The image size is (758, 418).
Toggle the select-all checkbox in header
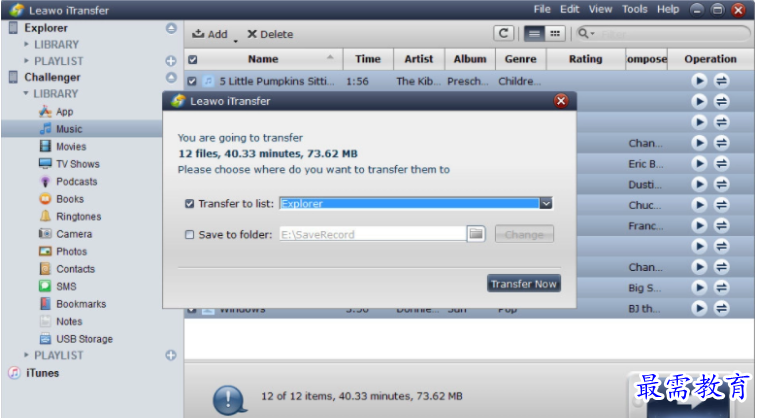(x=192, y=60)
